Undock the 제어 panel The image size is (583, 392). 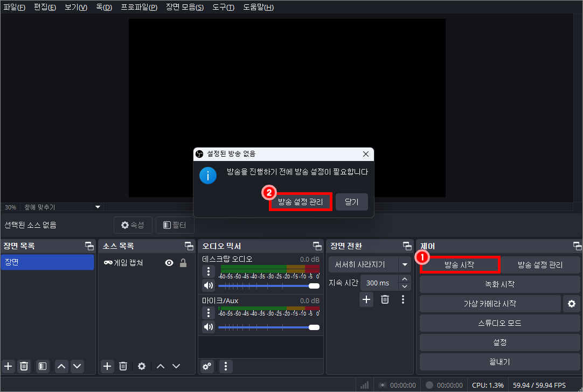point(577,246)
